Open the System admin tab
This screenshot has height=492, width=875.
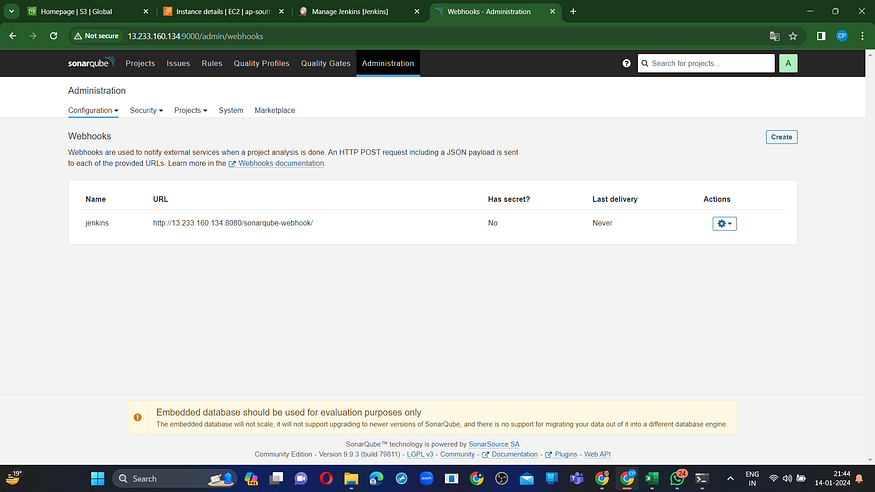pos(230,110)
